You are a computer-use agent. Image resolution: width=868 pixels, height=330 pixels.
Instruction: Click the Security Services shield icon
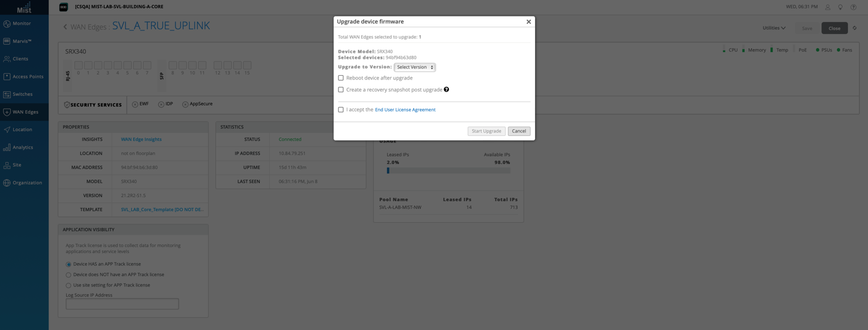(67, 105)
